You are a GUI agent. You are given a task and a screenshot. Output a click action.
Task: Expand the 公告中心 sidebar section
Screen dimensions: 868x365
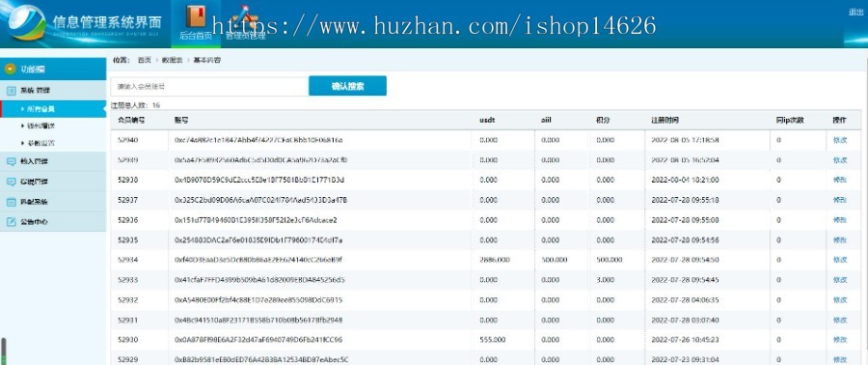click(x=53, y=221)
